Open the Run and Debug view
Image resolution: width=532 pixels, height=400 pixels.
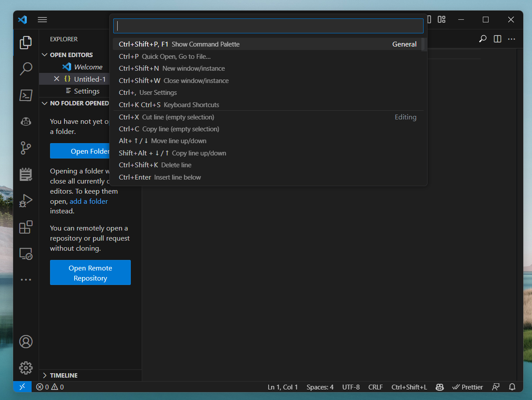click(x=26, y=201)
